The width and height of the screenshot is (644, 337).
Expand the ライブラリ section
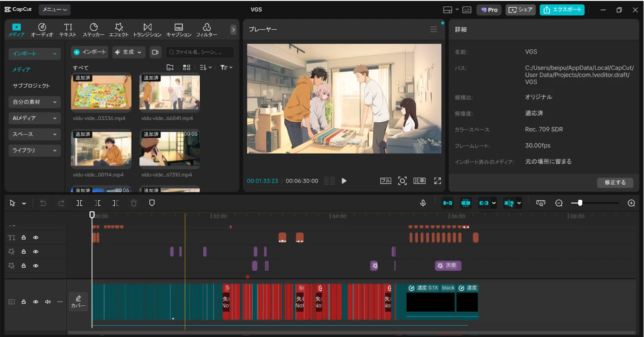[35, 151]
